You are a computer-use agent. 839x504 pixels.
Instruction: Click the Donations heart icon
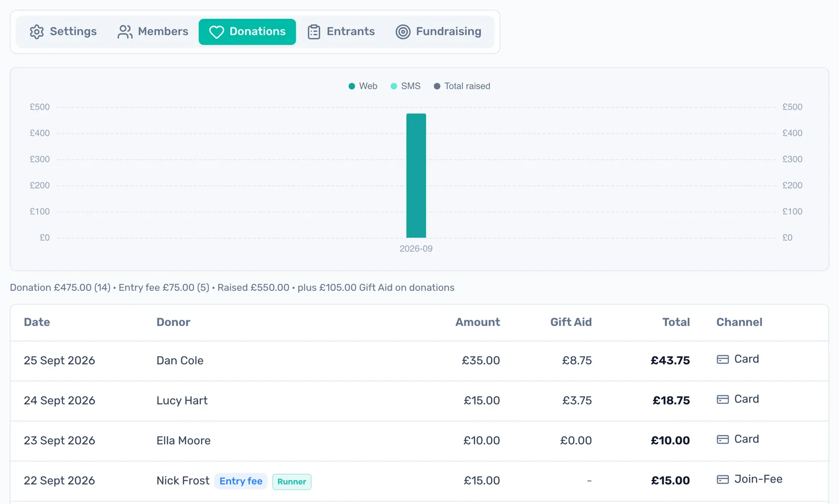[x=217, y=32]
